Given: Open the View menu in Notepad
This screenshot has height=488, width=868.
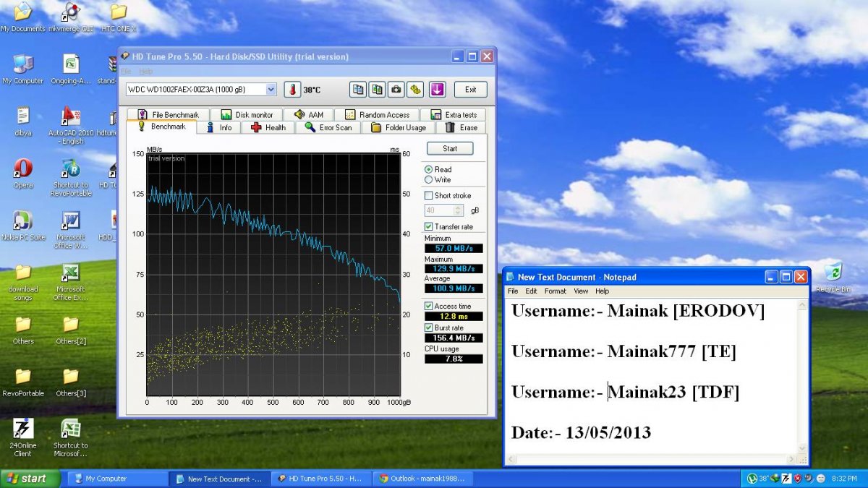Looking at the screenshot, I should [x=581, y=291].
